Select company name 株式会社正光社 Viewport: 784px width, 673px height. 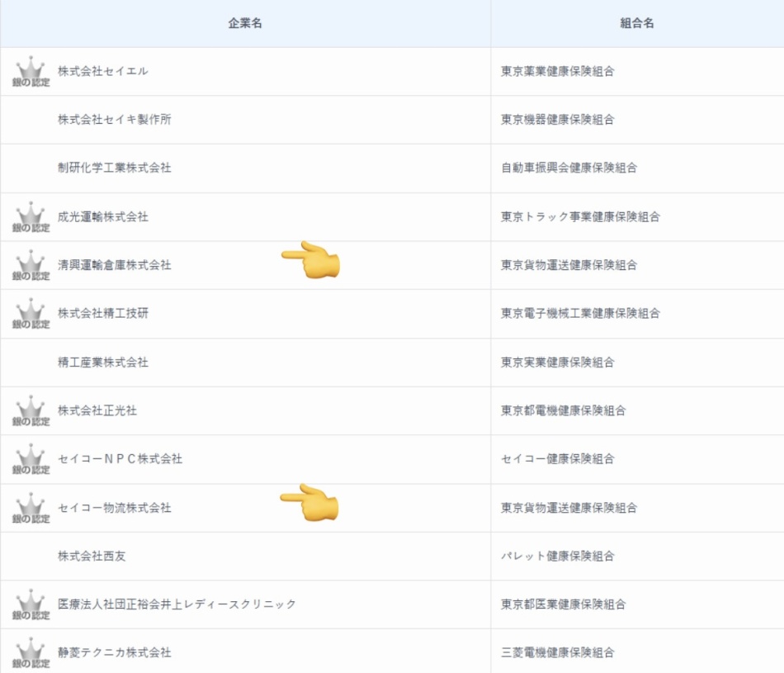pos(97,410)
